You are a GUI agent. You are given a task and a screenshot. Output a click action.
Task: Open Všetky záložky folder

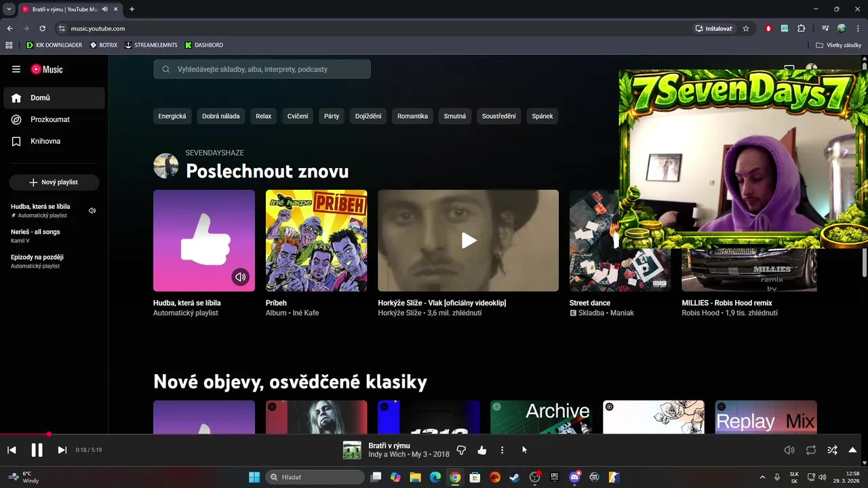(x=838, y=45)
